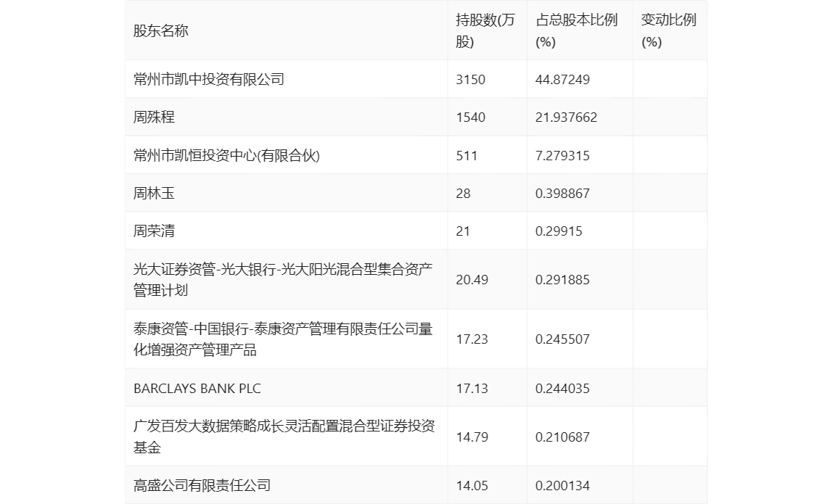Click the 20.49 shares value
The height and width of the screenshot is (504, 833).
[x=472, y=280]
